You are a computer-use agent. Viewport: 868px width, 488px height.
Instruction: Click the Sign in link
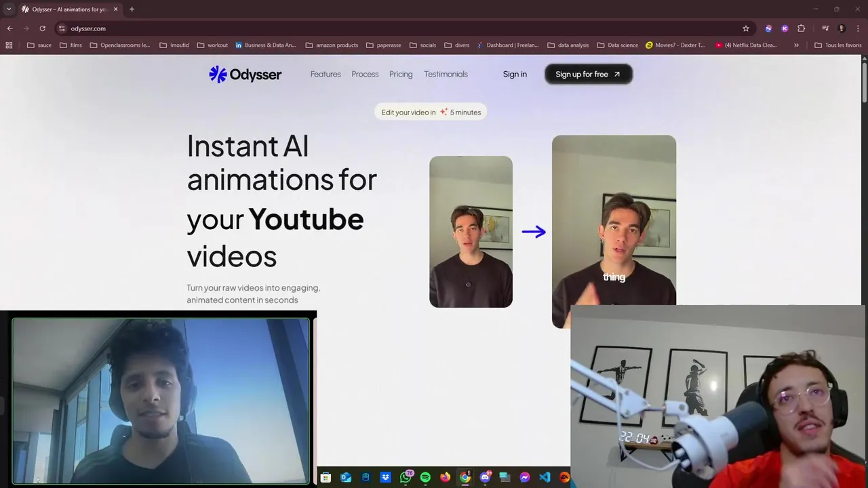pos(515,75)
